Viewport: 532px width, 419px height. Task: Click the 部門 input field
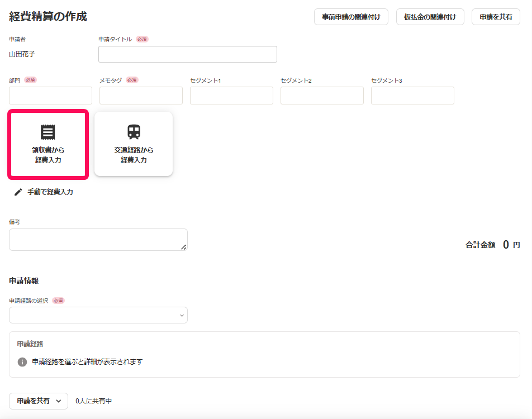(x=50, y=96)
